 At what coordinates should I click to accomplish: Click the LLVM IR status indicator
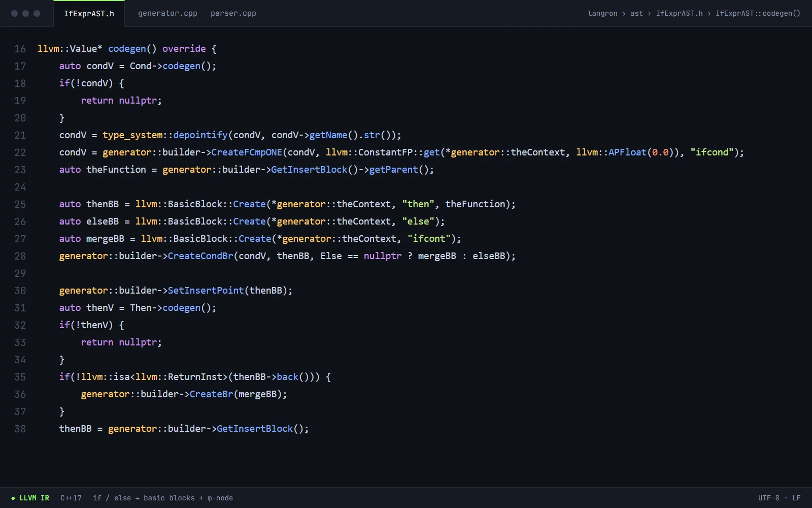pos(30,498)
